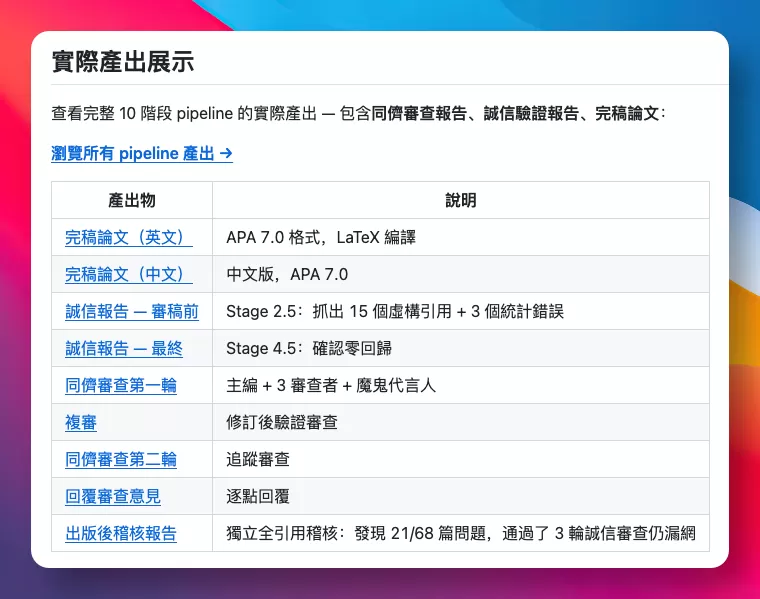Click the 'Stage 4.5：確認零回歸' cell
This screenshot has height=599, width=760.
pyautogui.click(x=461, y=348)
